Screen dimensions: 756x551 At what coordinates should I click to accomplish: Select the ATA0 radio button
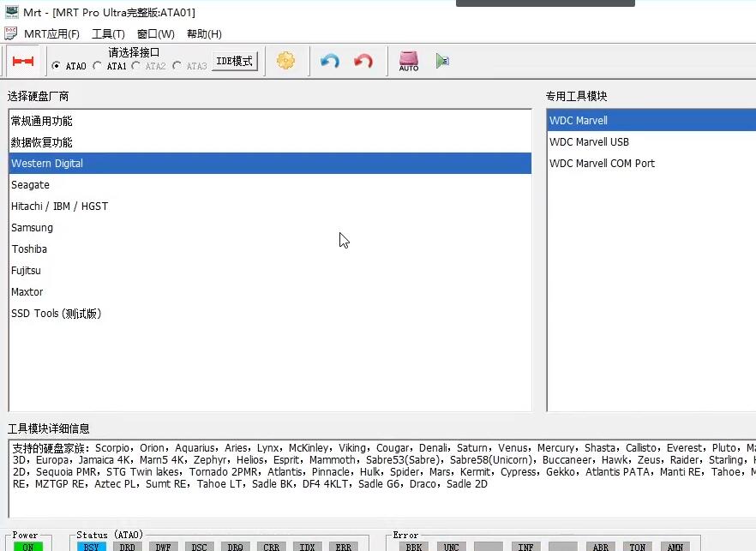[x=57, y=66]
